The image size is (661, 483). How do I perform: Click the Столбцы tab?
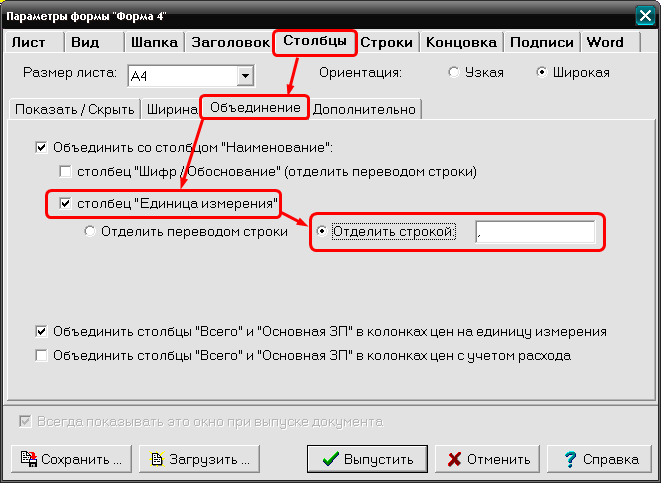(315, 41)
